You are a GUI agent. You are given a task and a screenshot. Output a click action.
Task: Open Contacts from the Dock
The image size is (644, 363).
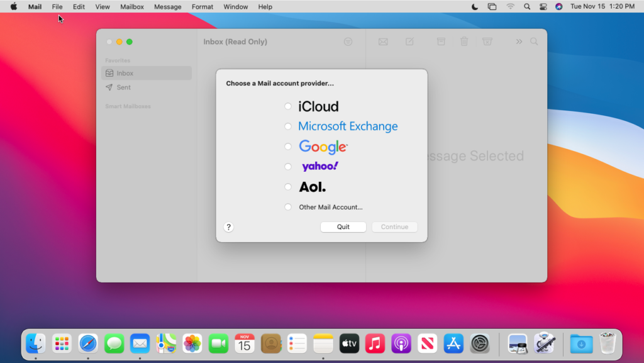coord(270,343)
